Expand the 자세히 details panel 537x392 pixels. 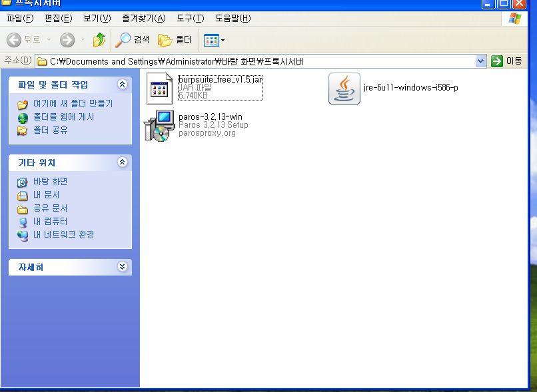[x=123, y=266]
